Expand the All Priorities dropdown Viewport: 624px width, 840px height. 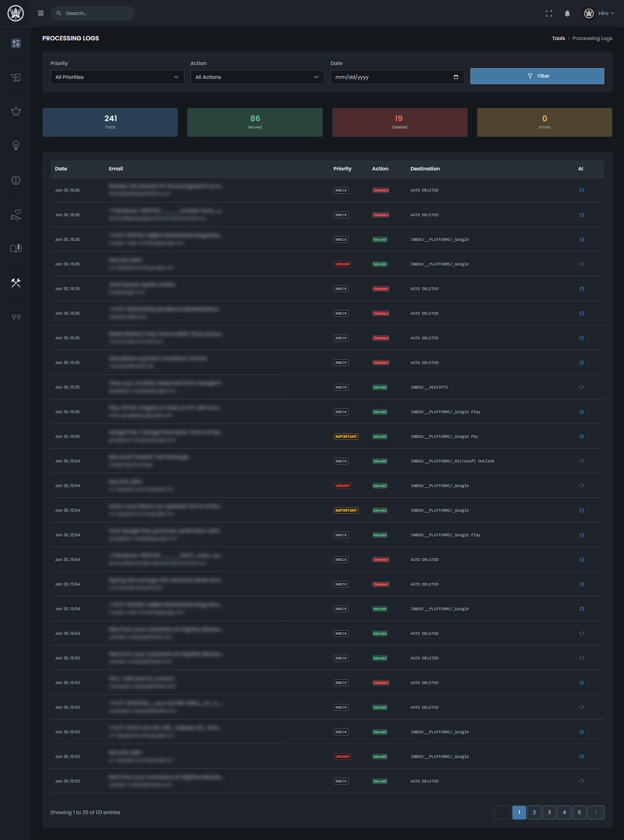pyautogui.click(x=117, y=77)
